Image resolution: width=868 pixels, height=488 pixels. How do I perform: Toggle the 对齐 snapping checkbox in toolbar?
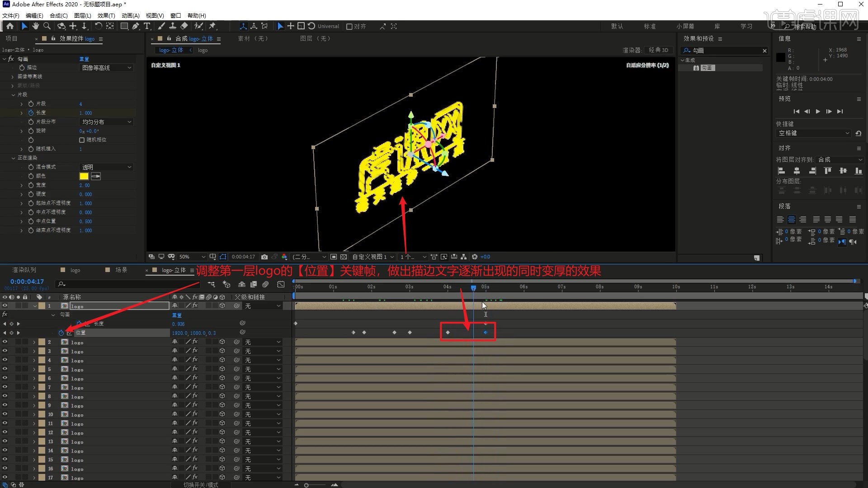pyautogui.click(x=349, y=27)
